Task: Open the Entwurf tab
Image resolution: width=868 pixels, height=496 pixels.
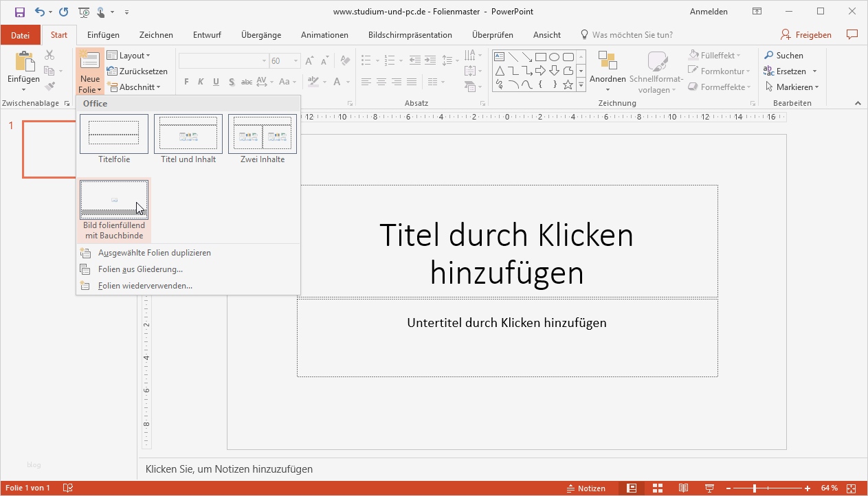Action: [x=207, y=34]
